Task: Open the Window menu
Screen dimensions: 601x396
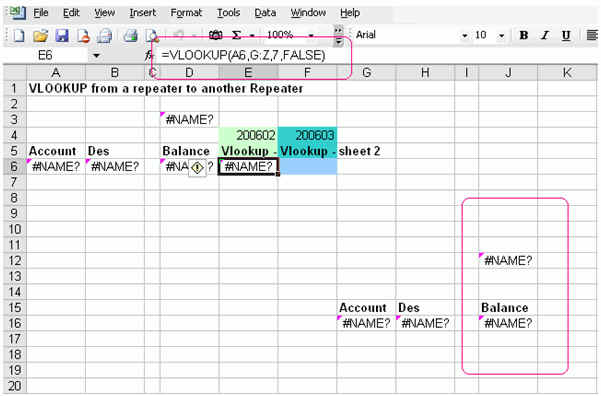Action: (x=308, y=13)
